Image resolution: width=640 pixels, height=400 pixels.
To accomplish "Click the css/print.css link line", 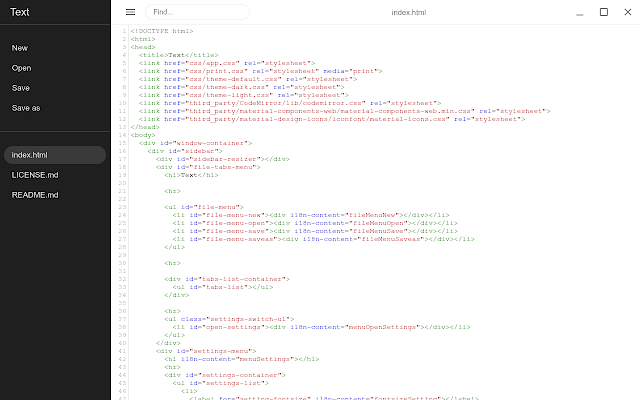I will (260, 71).
